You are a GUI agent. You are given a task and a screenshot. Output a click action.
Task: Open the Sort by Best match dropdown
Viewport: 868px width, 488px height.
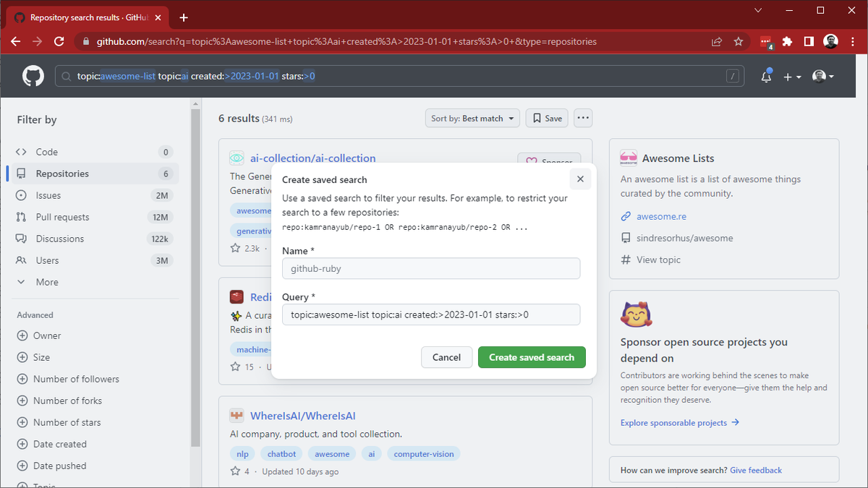(472, 118)
